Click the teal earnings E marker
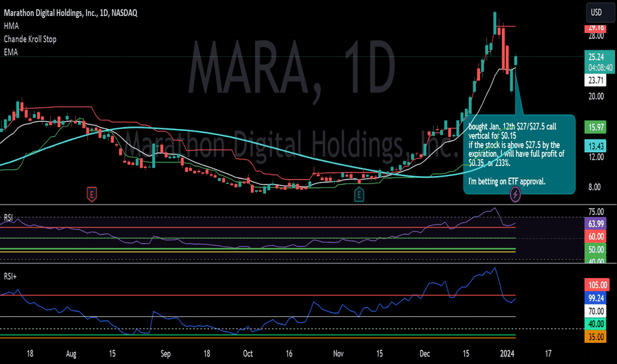The height and width of the screenshot is (364, 617). click(x=359, y=194)
